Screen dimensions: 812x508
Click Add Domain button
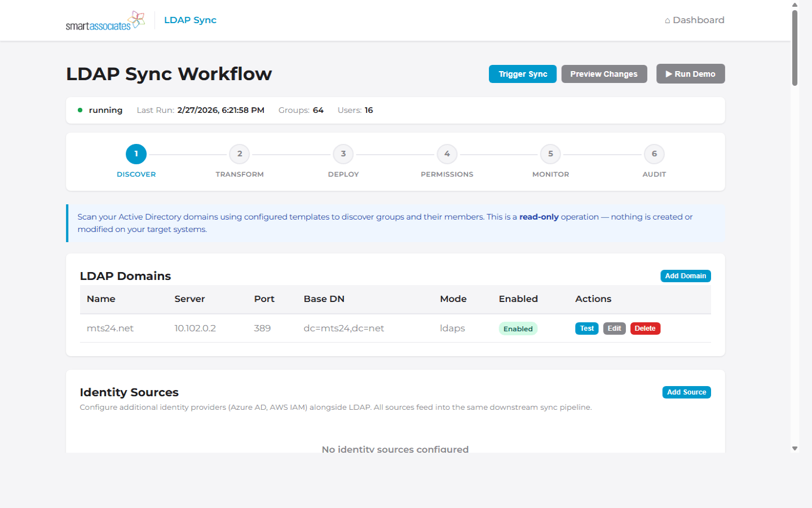(x=685, y=276)
